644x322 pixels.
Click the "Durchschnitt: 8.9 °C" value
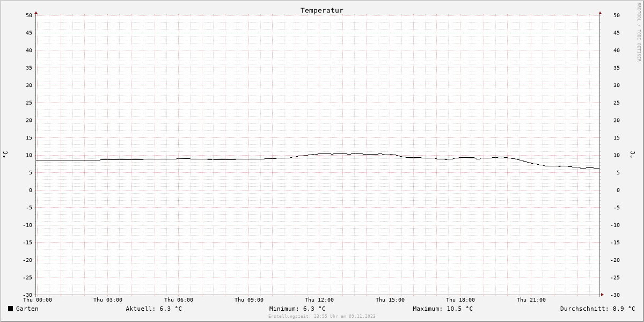click(597, 309)
